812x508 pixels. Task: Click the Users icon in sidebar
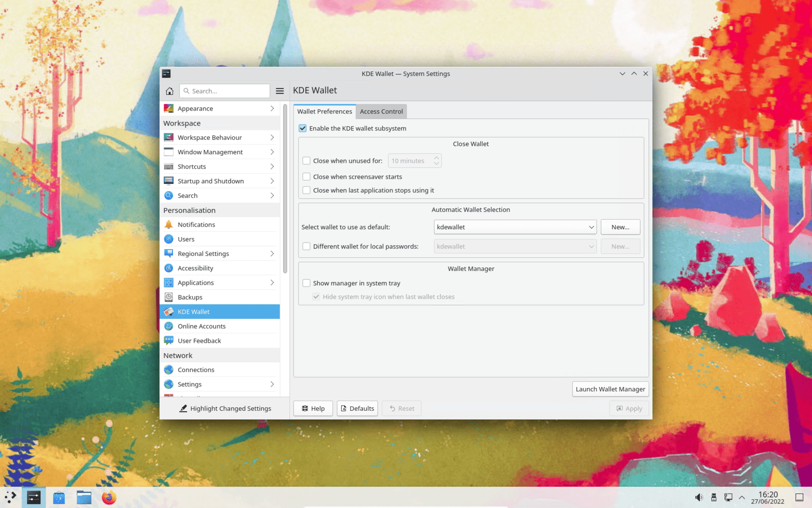click(x=169, y=239)
